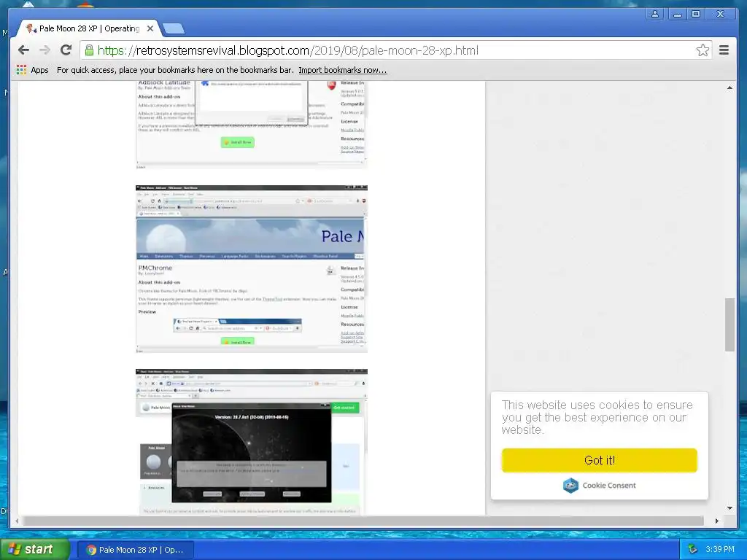Select the Pale Moon 28 XP tab
Screen dimensions: 747x560
pos(88,28)
